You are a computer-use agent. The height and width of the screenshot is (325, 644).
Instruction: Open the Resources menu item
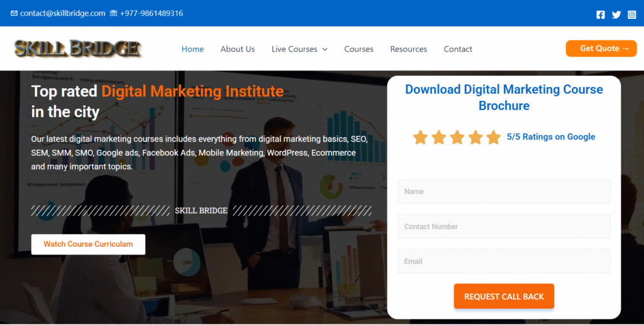coord(408,49)
